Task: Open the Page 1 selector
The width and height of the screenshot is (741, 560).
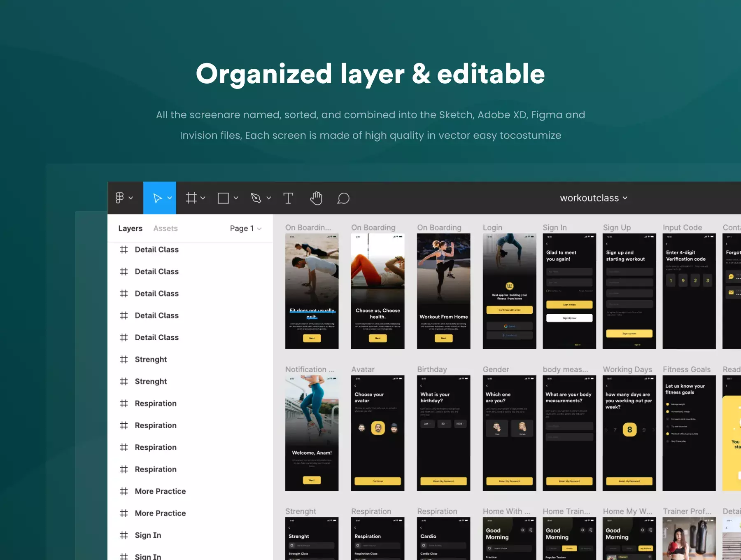Action: (245, 229)
